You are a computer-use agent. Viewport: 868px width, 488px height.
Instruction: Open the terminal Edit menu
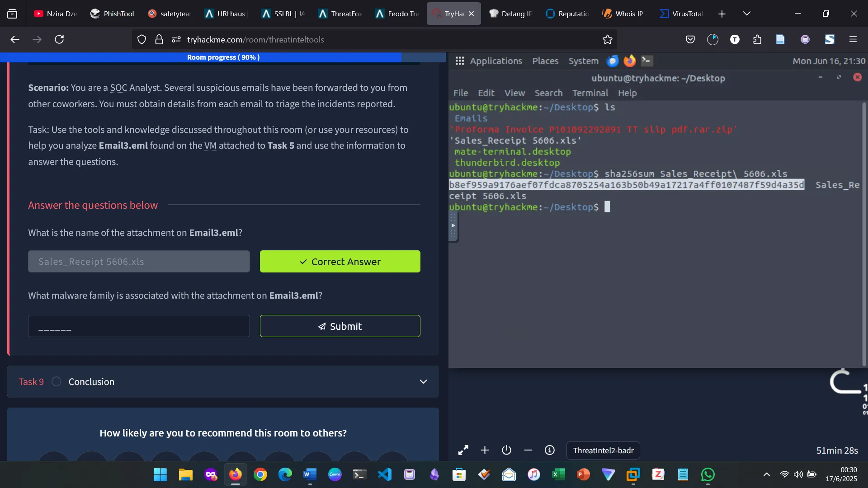[x=486, y=93]
